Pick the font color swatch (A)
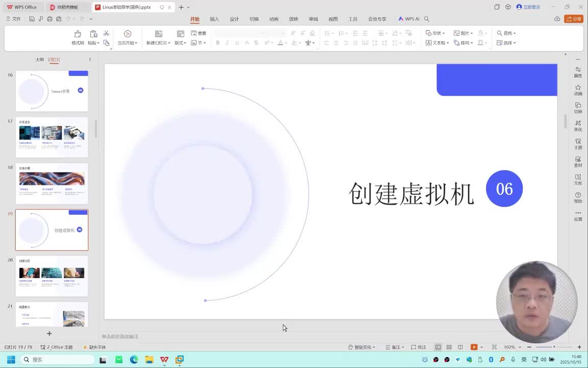588x368 pixels. [280, 43]
